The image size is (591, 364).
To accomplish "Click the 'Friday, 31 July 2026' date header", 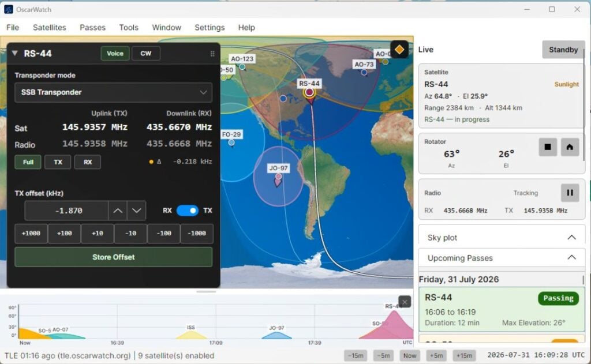I will 459,279.
